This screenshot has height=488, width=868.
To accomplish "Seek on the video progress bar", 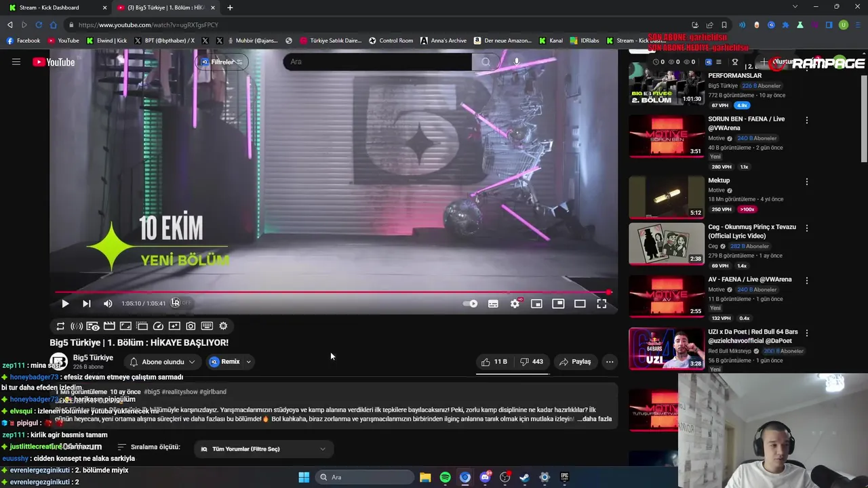I will point(332,292).
